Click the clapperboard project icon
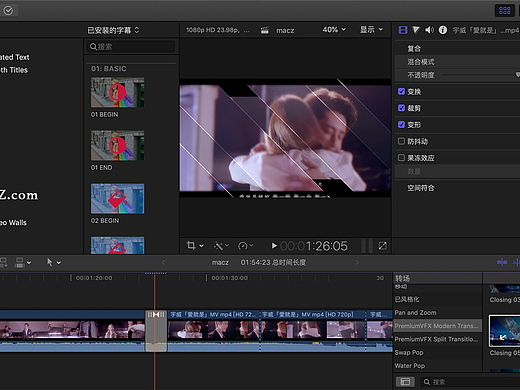The height and width of the screenshot is (390, 520). point(265,30)
